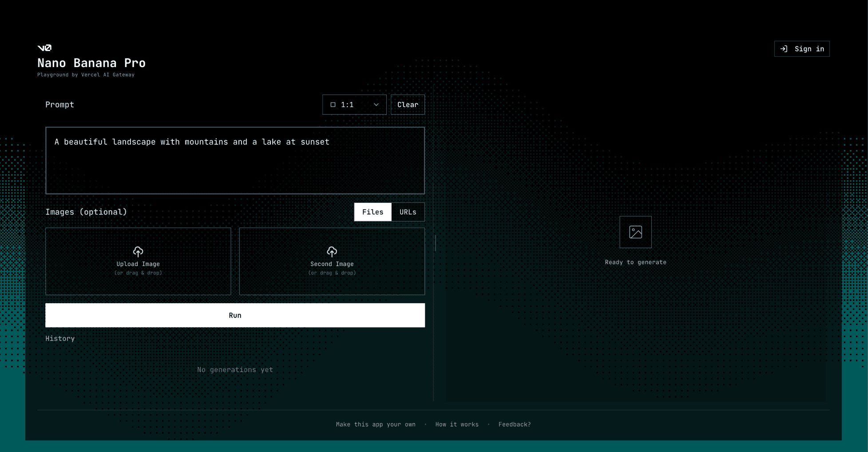Click the v0 logo icon

coord(44,48)
